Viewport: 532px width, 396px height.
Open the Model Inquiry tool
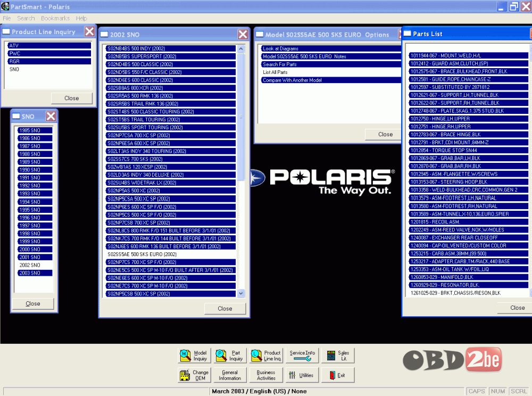pos(194,355)
